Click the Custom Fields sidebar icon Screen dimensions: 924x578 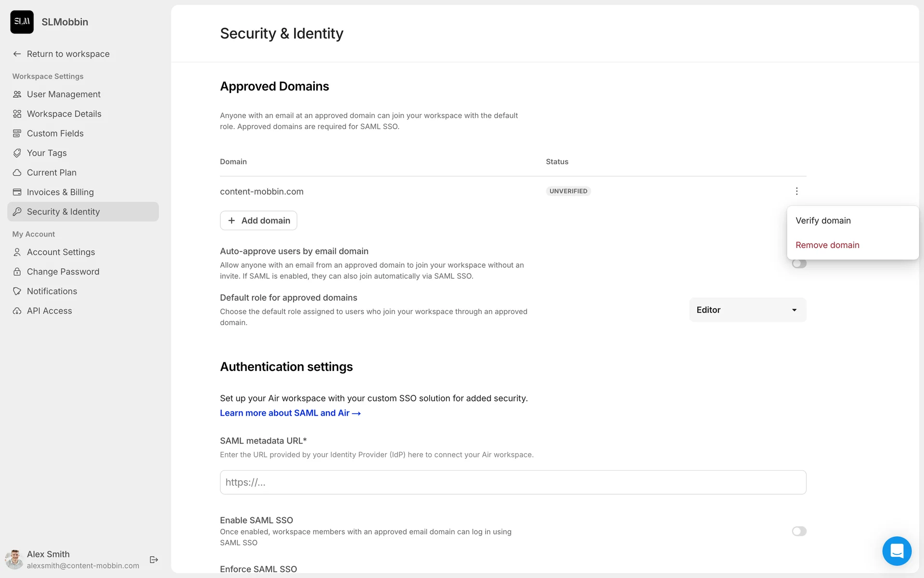pos(17,133)
